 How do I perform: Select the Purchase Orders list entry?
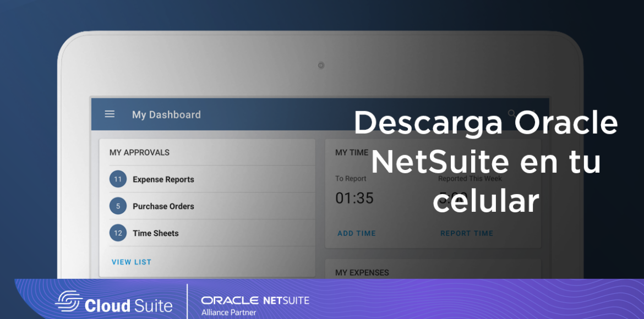coord(163,206)
